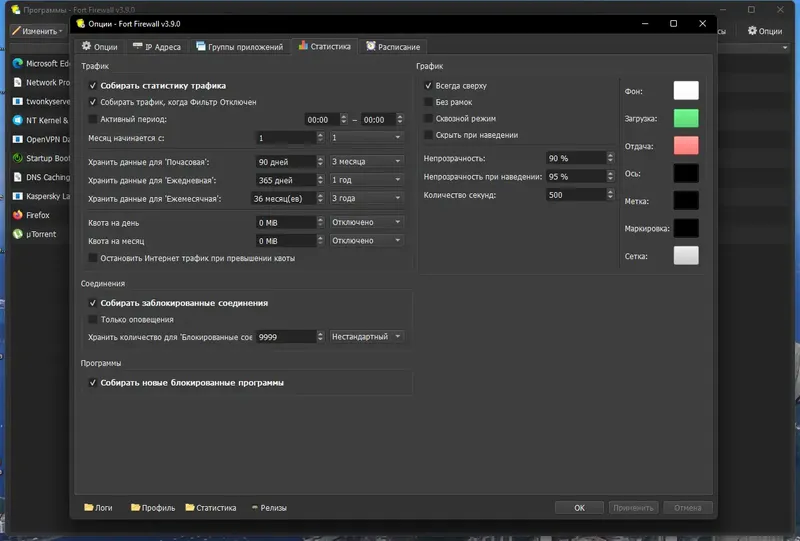Click the Релизы link icon
Viewport: 800px width, 541px height.
pyautogui.click(x=255, y=507)
